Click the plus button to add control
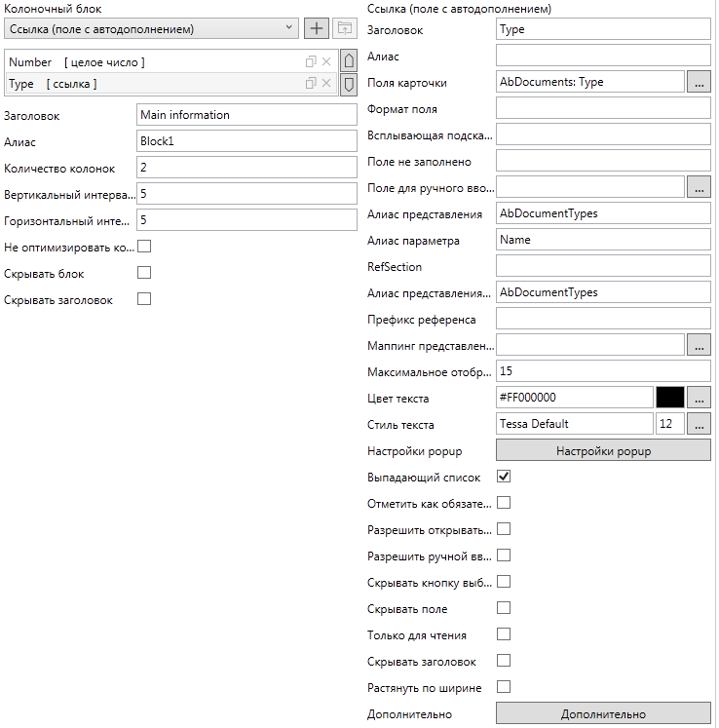 (317, 28)
